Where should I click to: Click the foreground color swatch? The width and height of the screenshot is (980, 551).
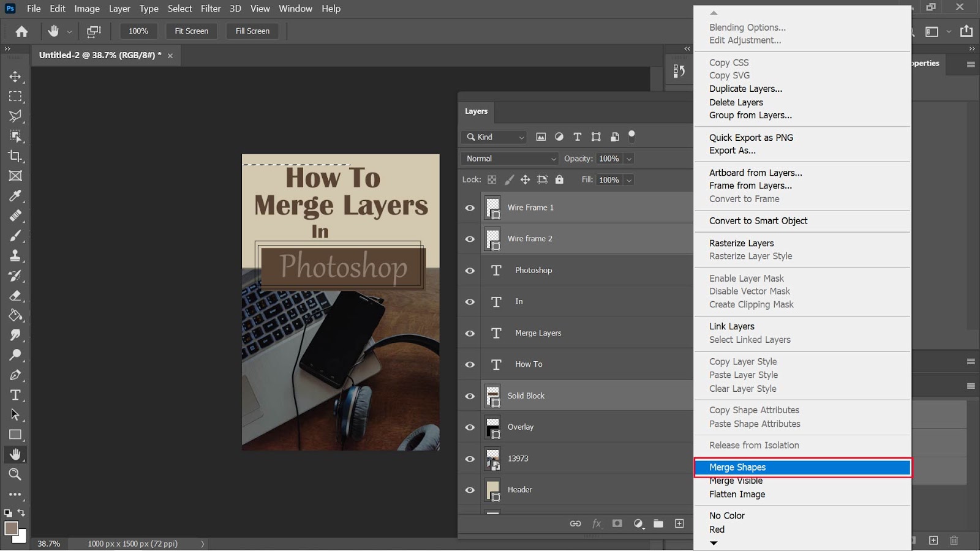pyautogui.click(x=11, y=528)
